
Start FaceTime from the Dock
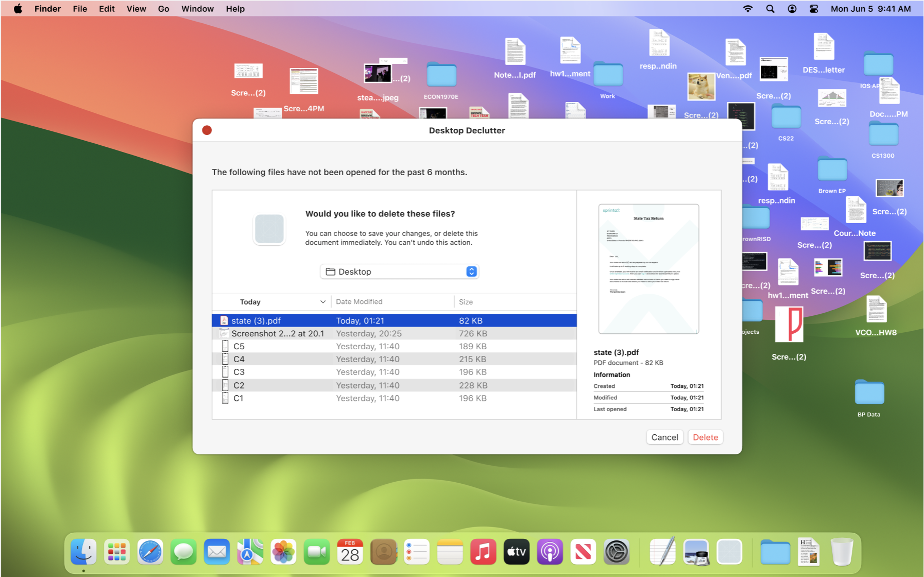point(317,552)
